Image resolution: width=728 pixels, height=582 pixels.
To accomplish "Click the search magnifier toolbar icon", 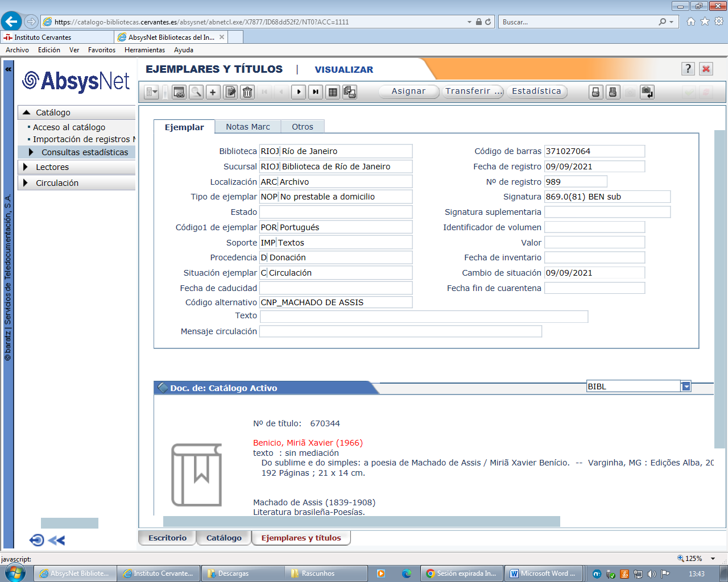I will click(196, 92).
